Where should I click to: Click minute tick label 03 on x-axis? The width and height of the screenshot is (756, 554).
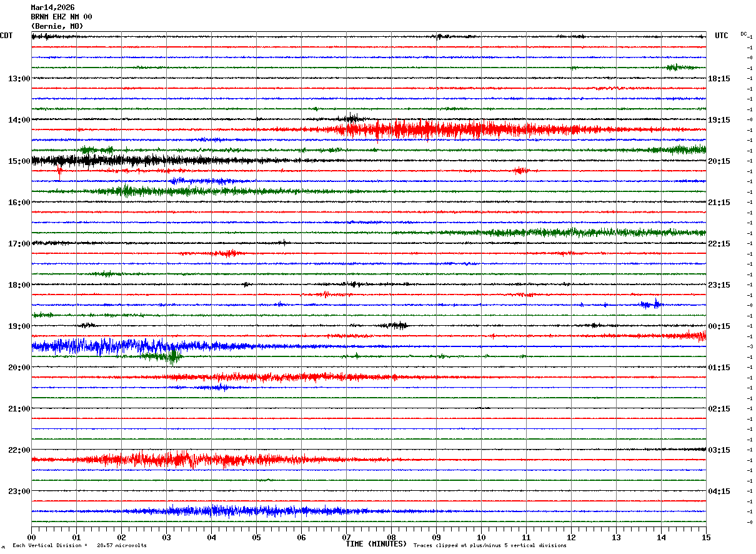pyautogui.click(x=166, y=538)
